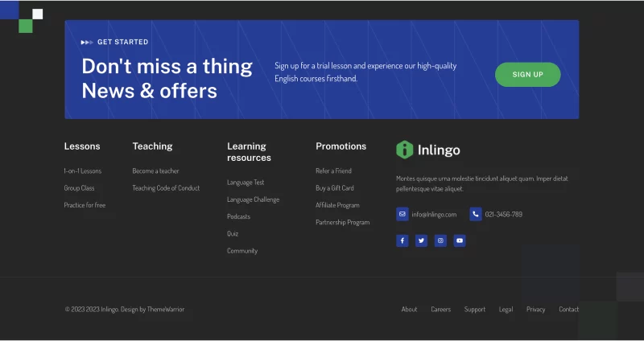Screen dimensions: 644x341
Task: Open Teaching Code of Conduct link
Action: point(166,188)
